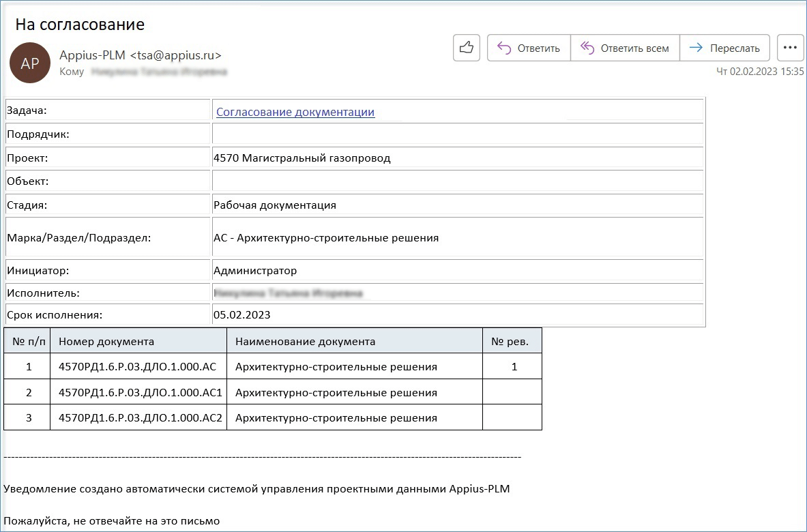Click the received date Чт 02.02.2023 15:35

[760, 71]
